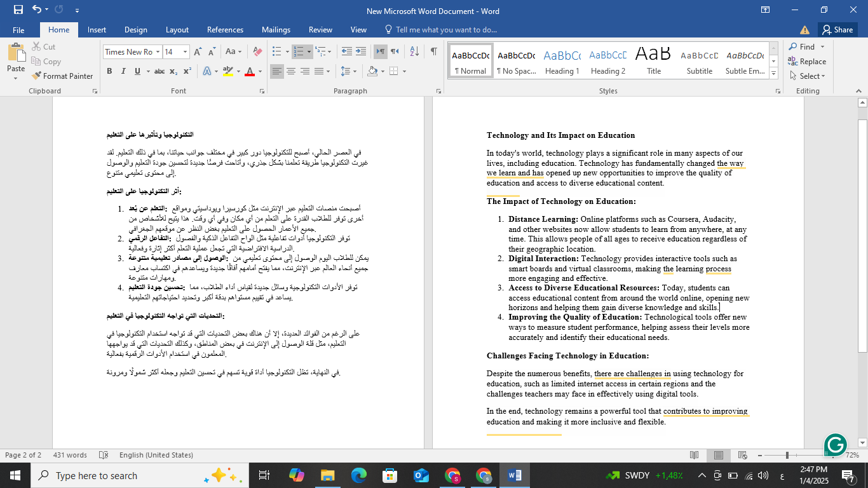Open the Borders tool
Viewport: 868px width, 488px height.
click(x=393, y=71)
